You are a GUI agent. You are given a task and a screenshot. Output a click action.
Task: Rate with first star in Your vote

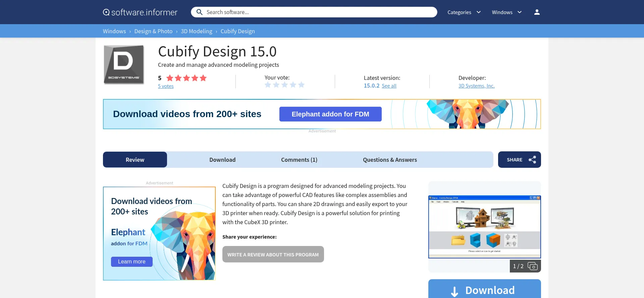268,85
